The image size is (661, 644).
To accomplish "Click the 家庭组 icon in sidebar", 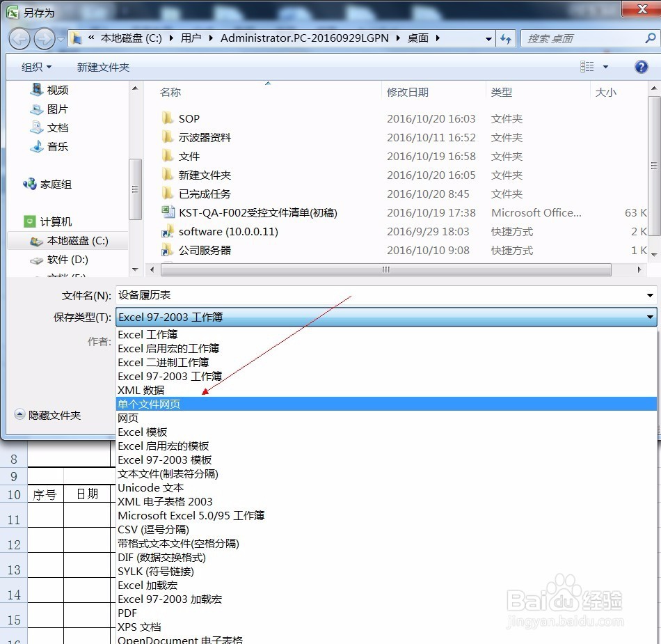I will [x=30, y=184].
